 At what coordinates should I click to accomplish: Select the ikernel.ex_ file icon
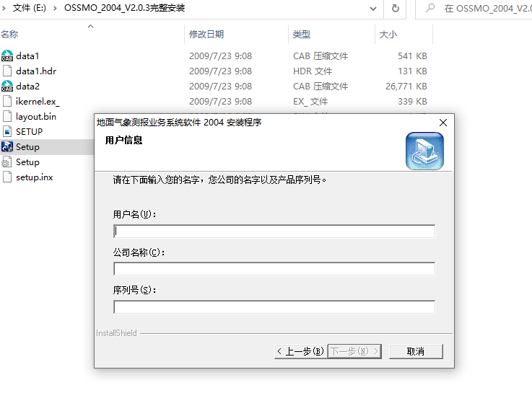(7, 102)
